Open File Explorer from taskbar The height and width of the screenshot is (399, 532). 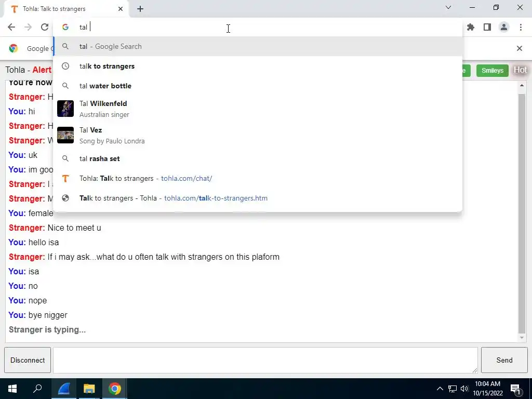[x=89, y=389]
